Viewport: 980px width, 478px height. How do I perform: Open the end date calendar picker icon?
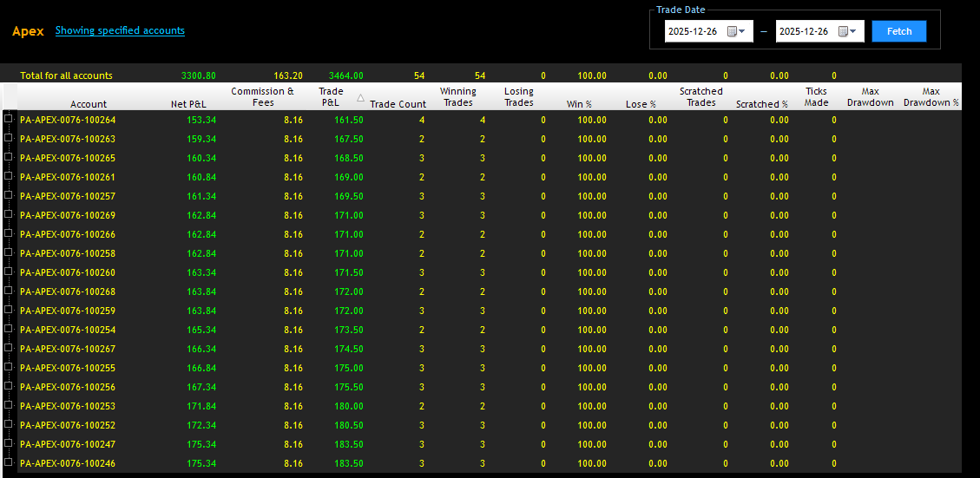[x=843, y=31]
